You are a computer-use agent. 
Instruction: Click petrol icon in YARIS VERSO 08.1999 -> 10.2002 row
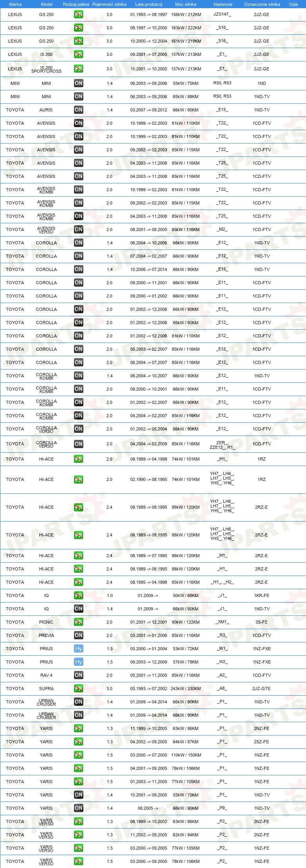[79, 821]
